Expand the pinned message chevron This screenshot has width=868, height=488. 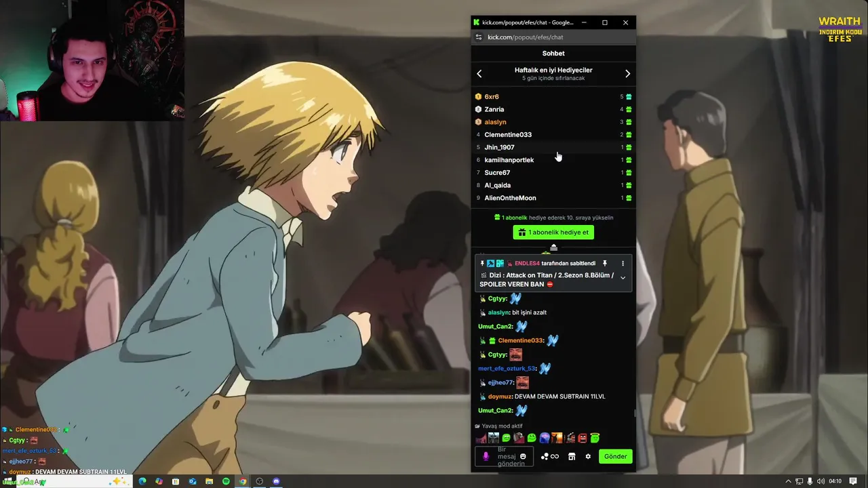click(x=623, y=278)
